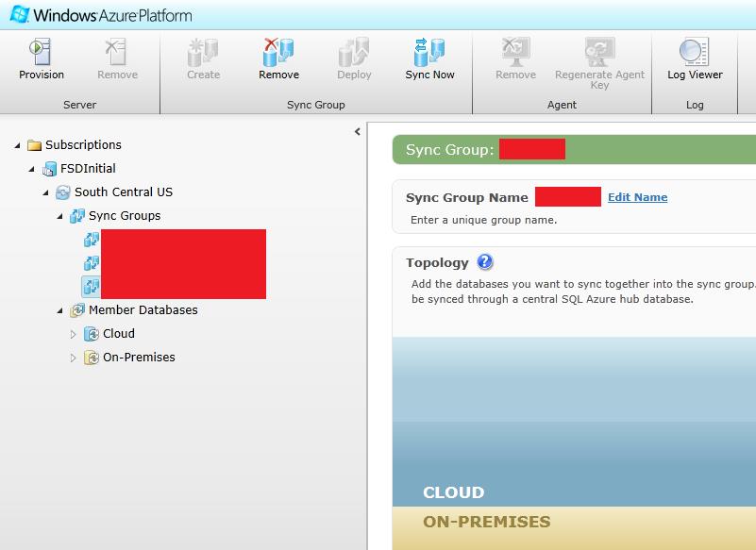Select the Cloud tree label
The width and height of the screenshot is (756, 550).
119,334
